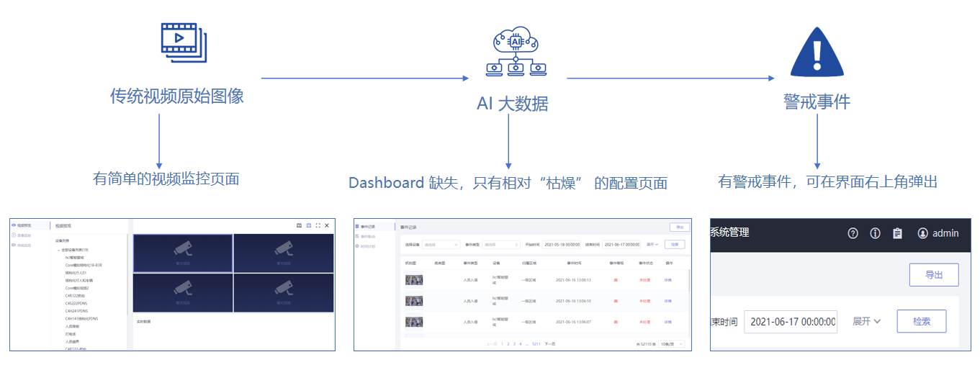980x365 pixels.
Task: Open the 10条/页 page size dropdown
Action: pos(671,345)
